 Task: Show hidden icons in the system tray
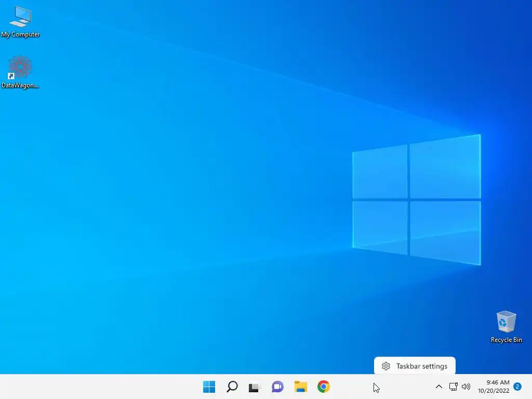click(438, 387)
